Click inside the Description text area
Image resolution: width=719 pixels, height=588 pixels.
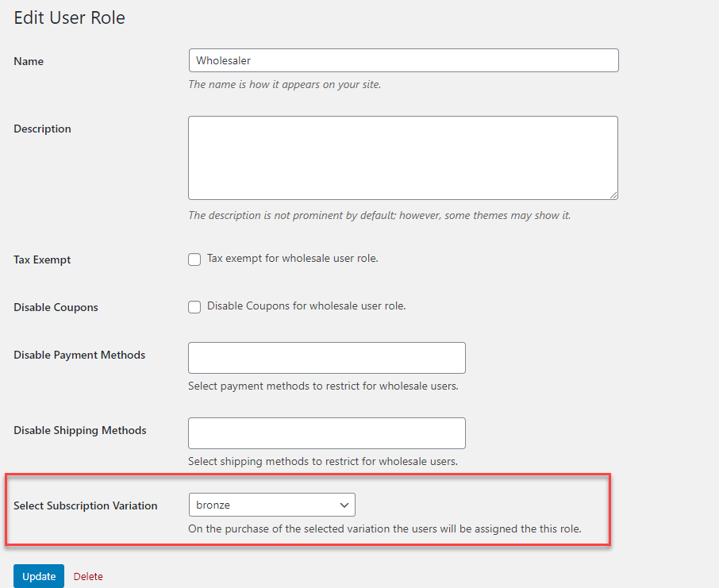pyautogui.click(x=402, y=157)
